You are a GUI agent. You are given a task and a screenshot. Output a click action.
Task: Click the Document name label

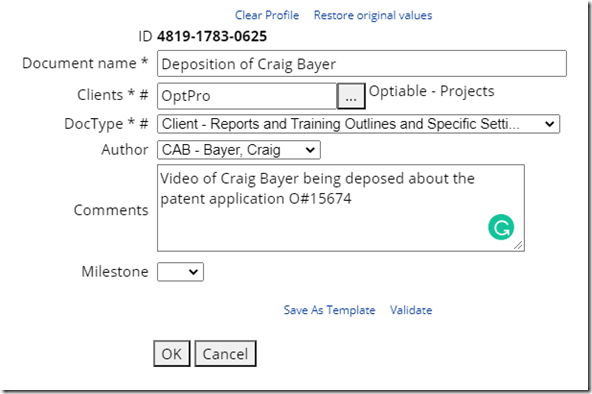point(85,63)
